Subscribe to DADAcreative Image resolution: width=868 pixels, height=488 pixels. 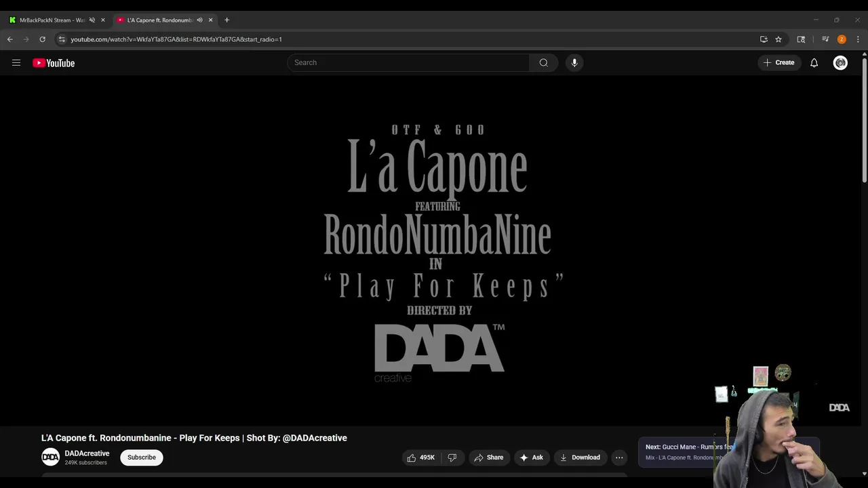coord(142,457)
